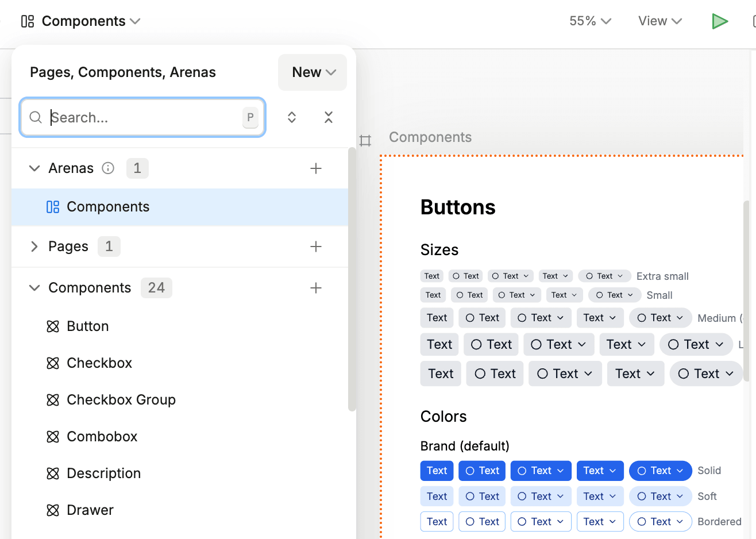Run the project with the green play icon

click(720, 21)
